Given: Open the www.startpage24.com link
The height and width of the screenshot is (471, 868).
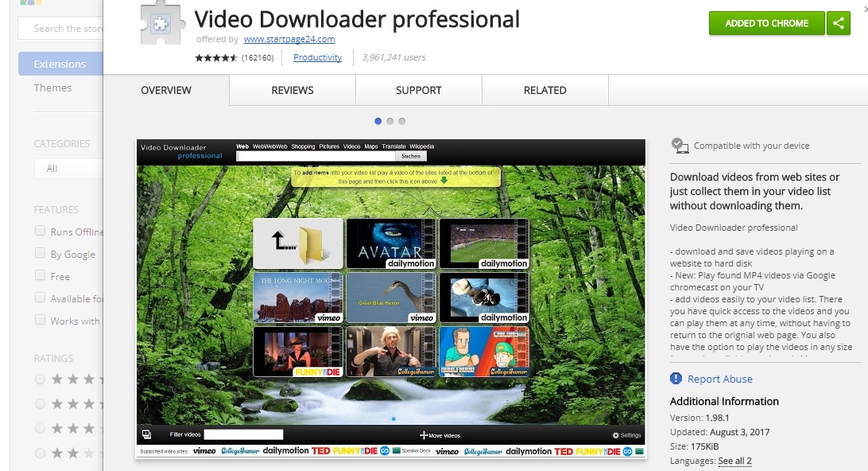Looking at the screenshot, I should 289,39.
